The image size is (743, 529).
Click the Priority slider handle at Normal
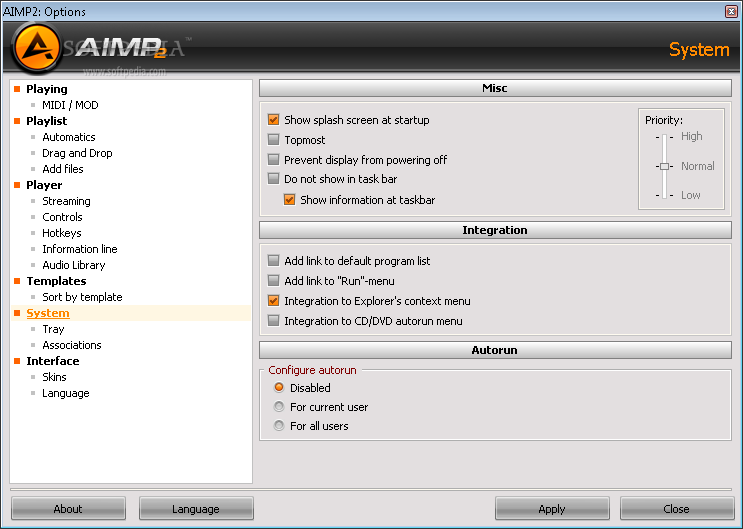click(x=664, y=166)
